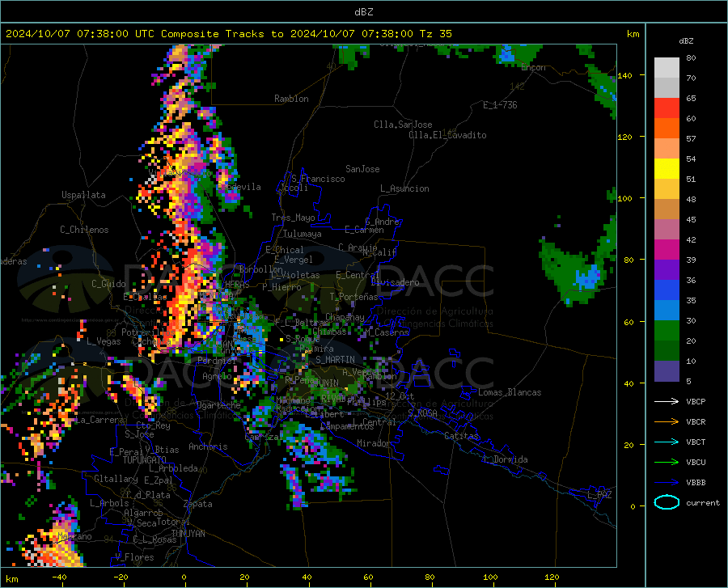Click the Catitas map label
Image resolution: width=728 pixels, height=588 pixels.
(462, 436)
